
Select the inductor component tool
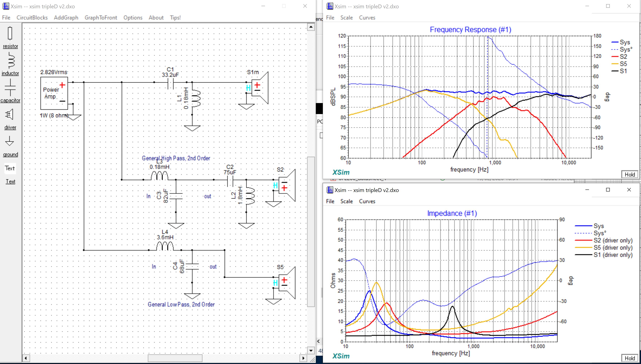(10, 64)
